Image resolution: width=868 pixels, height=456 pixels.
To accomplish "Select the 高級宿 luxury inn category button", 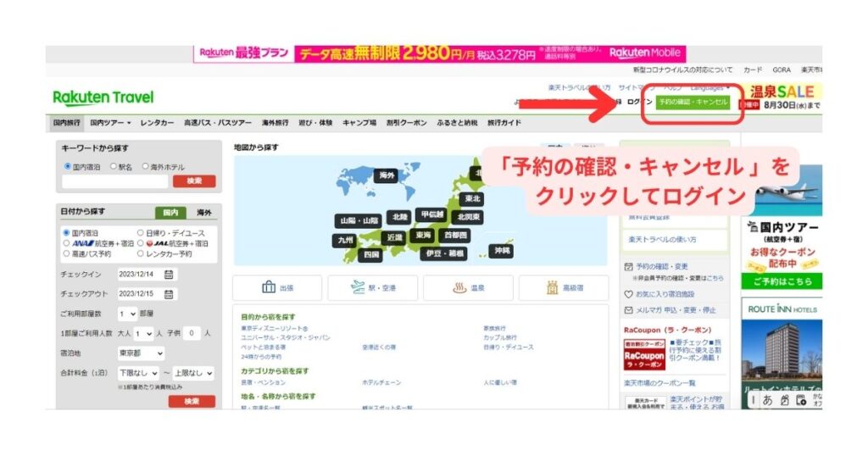I will pos(564,288).
